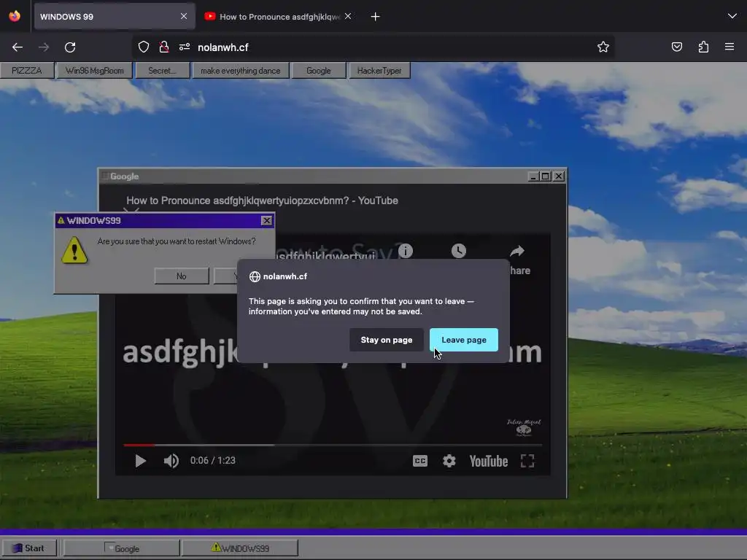Open the Secret... shortcut

[162, 71]
